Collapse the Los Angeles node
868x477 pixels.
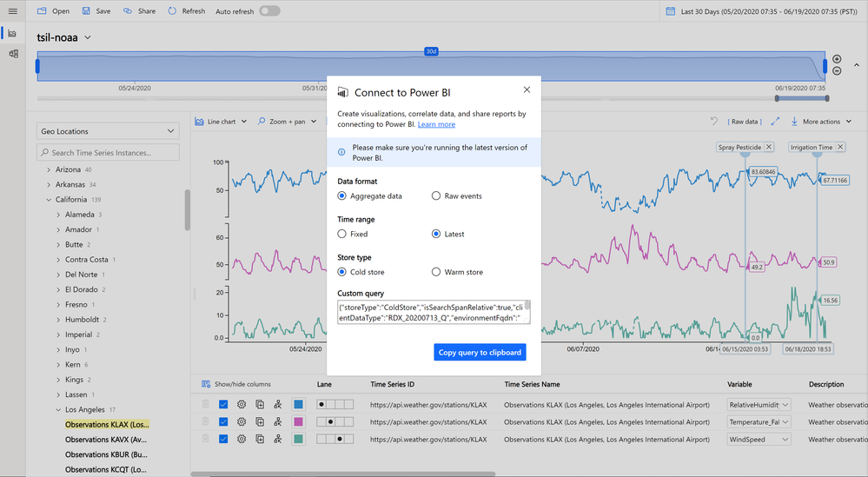pos(59,410)
